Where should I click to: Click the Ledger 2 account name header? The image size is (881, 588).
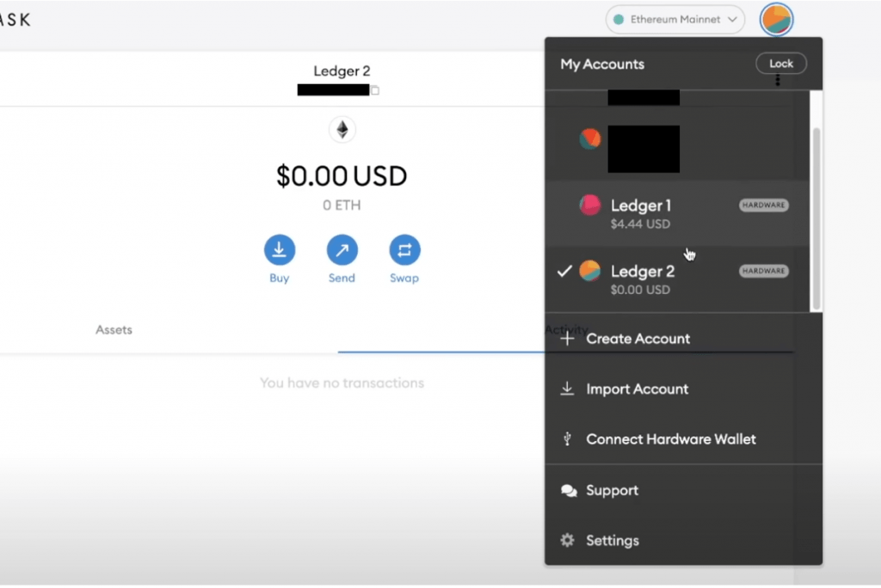[x=342, y=71]
